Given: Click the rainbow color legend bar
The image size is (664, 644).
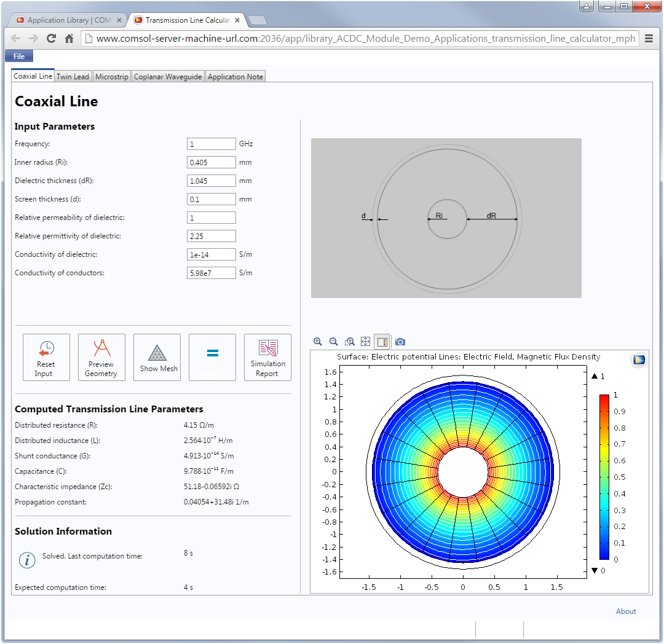Looking at the screenshot, I should 604,477.
